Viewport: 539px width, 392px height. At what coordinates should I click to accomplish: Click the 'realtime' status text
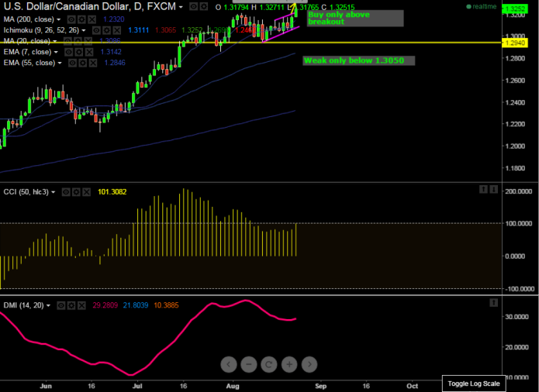(x=485, y=6)
